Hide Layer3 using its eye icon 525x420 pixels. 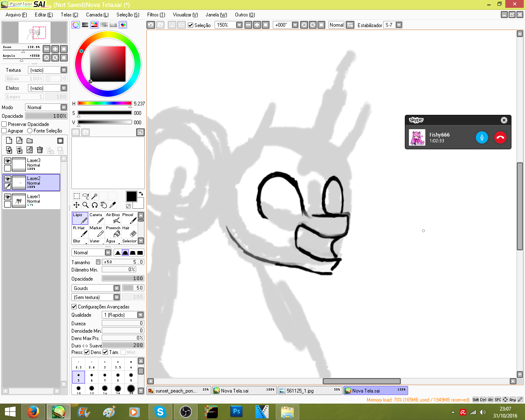[x=7, y=161]
